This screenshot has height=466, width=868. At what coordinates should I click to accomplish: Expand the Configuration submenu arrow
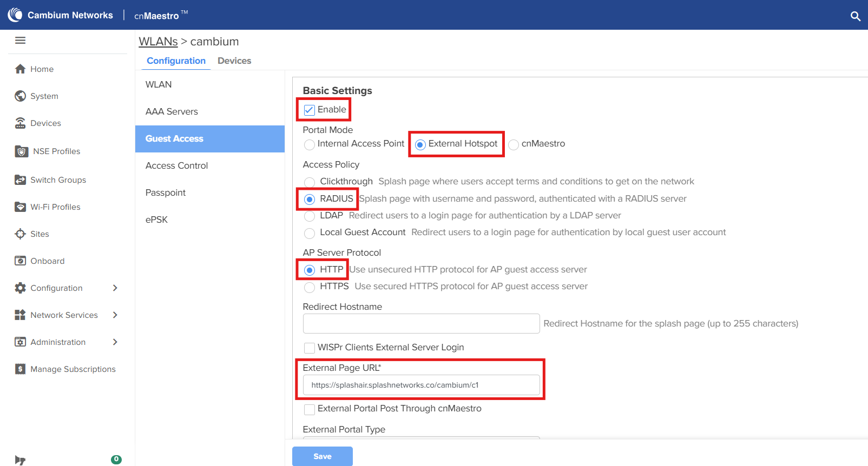pyautogui.click(x=115, y=288)
